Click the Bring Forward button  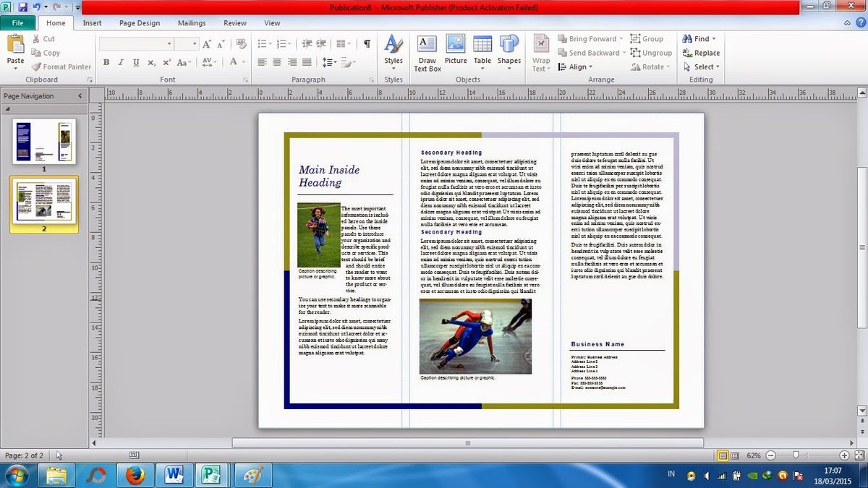point(586,39)
